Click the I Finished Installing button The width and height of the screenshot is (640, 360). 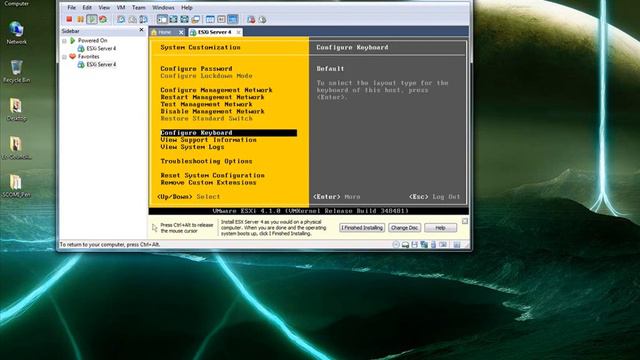coord(362,228)
